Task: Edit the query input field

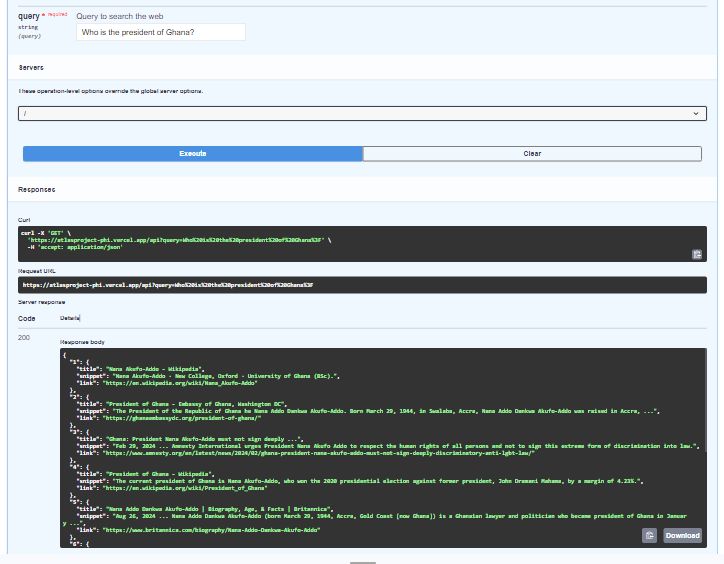Action: pyautogui.click(x=161, y=32)
